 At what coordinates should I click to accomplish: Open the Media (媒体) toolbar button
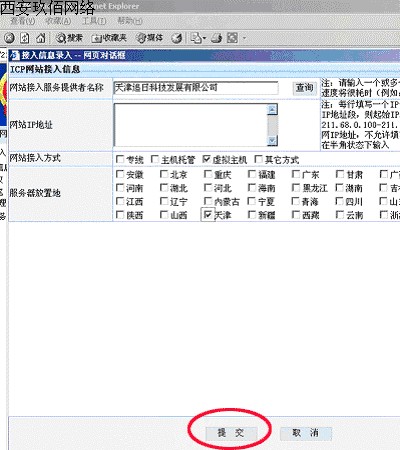click(x=149, y=38)
